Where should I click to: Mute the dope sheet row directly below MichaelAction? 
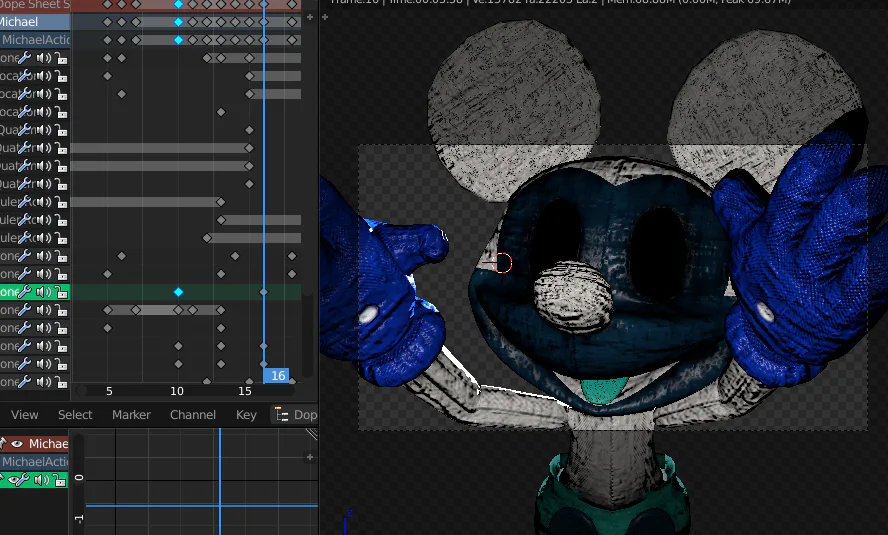pos(44,58)
